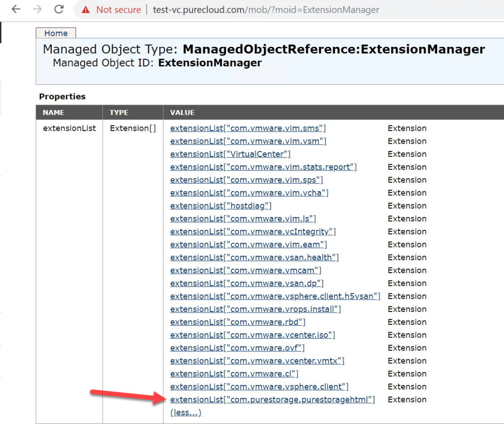Image resolution: width=504 pixels, height=438 pixels.
Task: Click the Properties heading
Action: pos(63,96)
